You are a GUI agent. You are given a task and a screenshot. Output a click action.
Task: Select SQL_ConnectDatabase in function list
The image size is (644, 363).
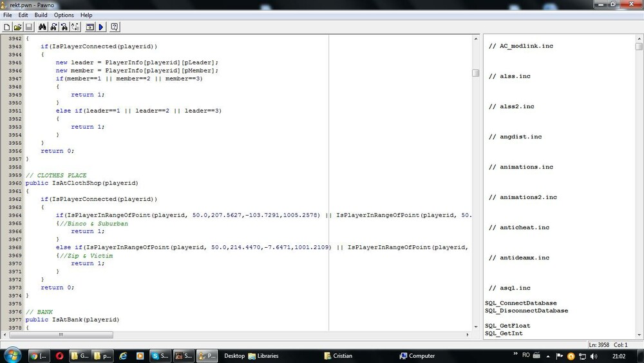[x=520, y=303]
